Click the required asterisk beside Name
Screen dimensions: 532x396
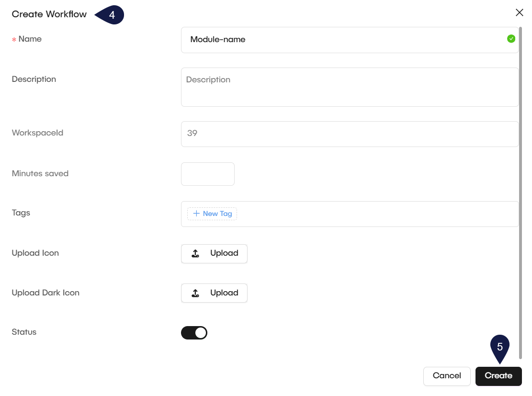click(x=14, y=39)
